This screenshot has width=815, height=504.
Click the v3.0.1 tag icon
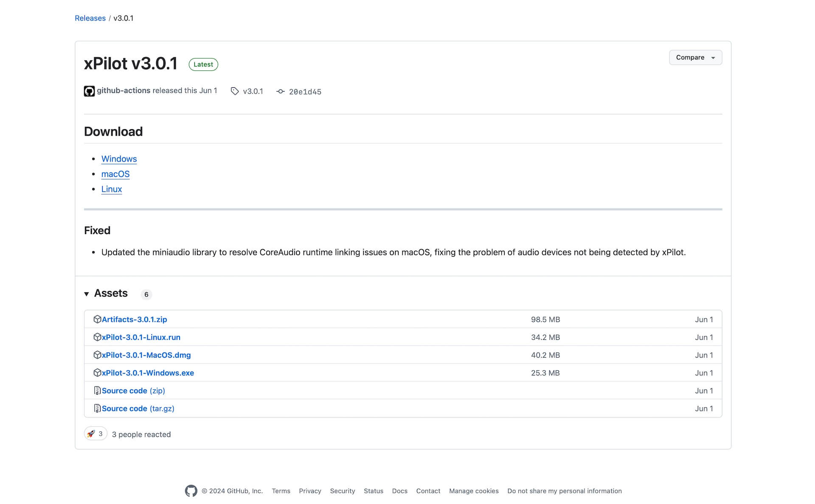234,91
